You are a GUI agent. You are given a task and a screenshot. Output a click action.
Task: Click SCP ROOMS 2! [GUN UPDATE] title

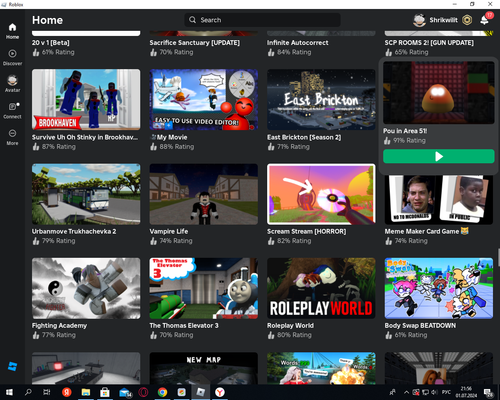coord(429,43)
